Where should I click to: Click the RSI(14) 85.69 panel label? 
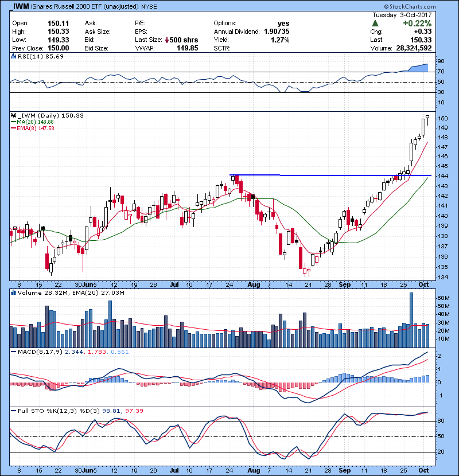[40, 56]
